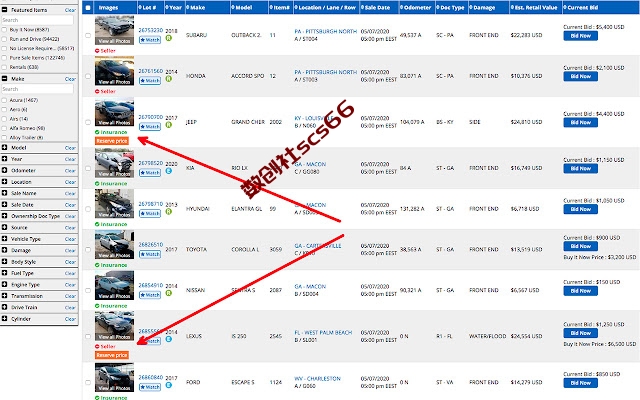Click the Sale Date column header

[x=379, y=7]
